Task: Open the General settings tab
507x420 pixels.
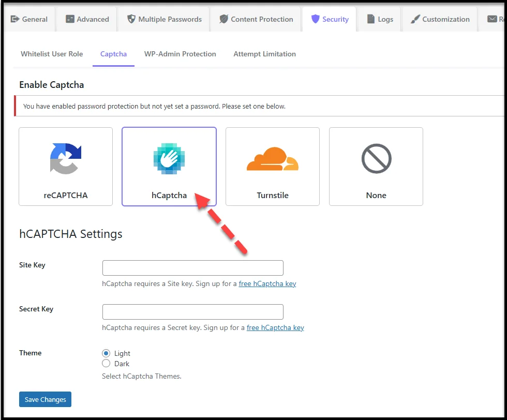Action: coord(29,19)
